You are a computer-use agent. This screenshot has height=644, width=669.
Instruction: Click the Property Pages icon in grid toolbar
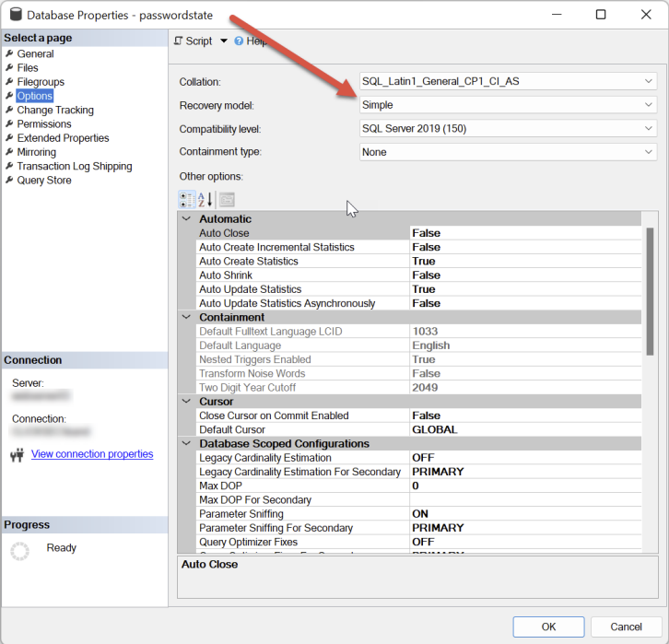coord(227,200)
